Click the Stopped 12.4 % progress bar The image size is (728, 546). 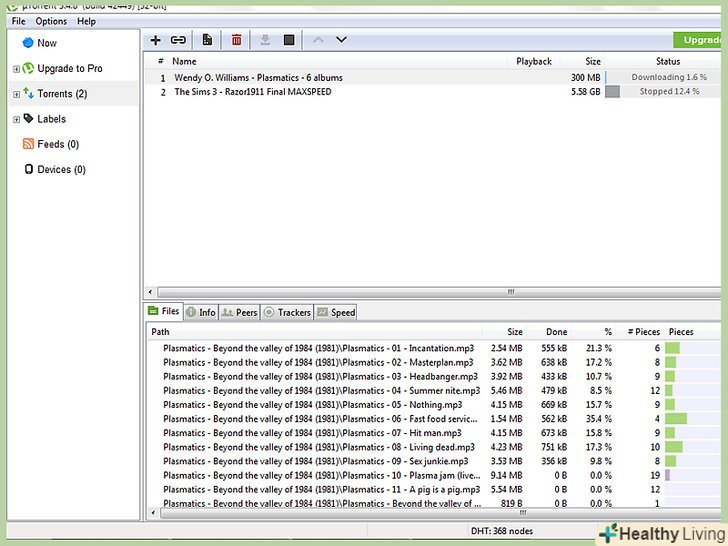click(663, 91)
